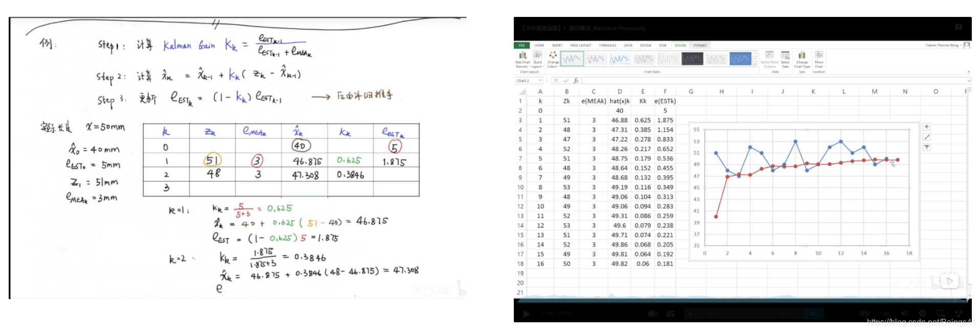The width and height of the screenshot is (980, 332).
Task: Switch to the VIEW ribbon tab
Action: 663,45
